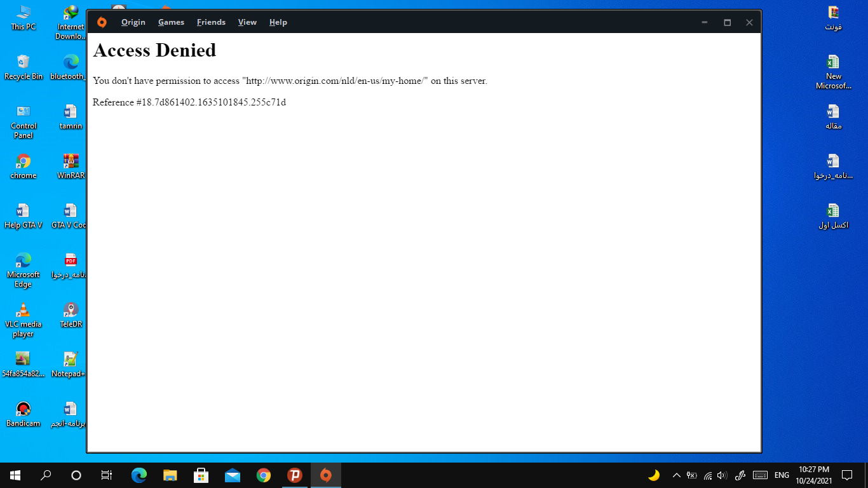Close the Origin window

pyautogui.click(x=749, y=22)
